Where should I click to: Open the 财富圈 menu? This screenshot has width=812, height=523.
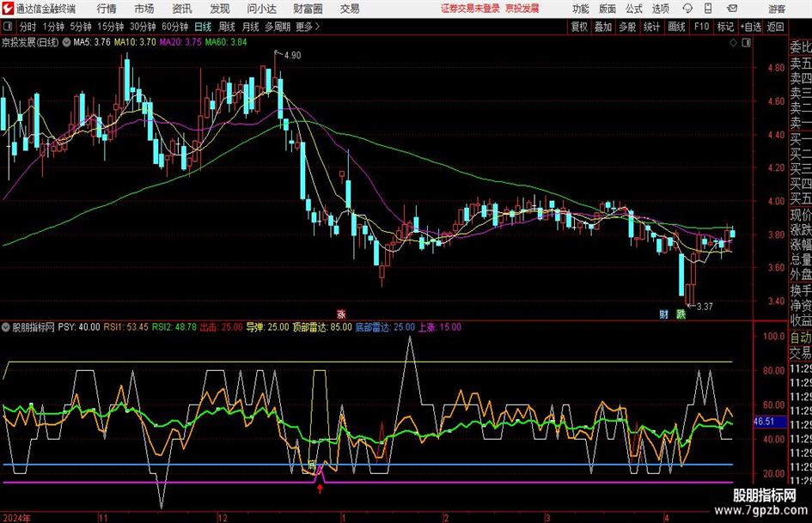pyautogui.click(x=308, y=9)
